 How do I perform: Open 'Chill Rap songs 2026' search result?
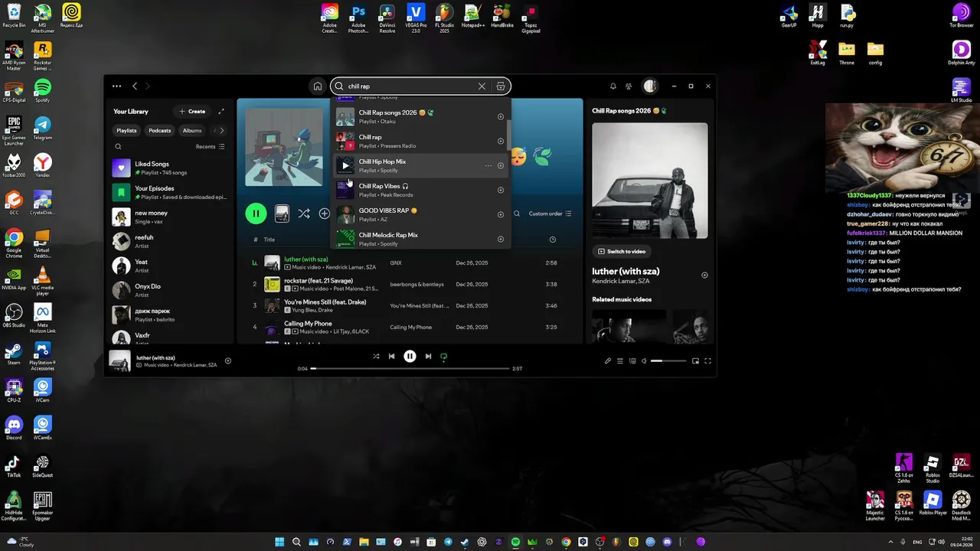click(x=420, y=116)
